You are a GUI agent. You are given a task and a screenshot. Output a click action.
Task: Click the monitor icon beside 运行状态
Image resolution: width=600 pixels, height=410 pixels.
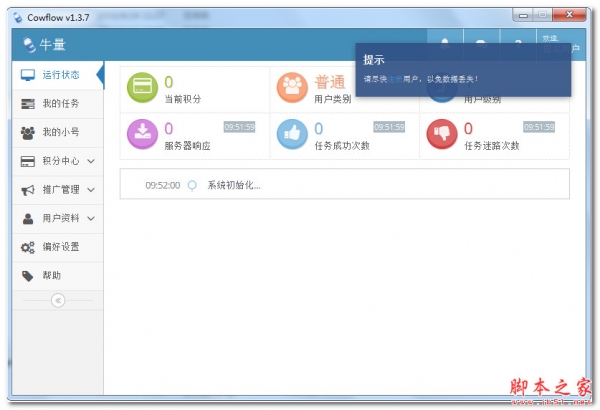point(28,75)
